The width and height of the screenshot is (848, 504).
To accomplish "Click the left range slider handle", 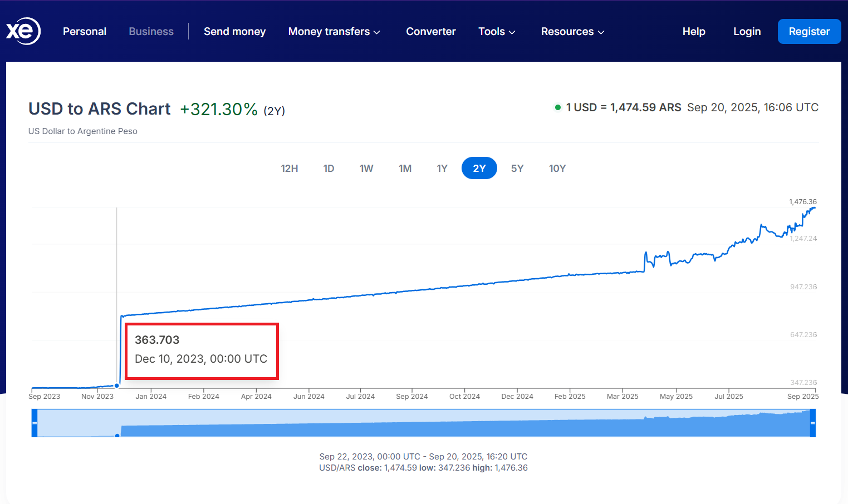I will [x=35, y=423].
